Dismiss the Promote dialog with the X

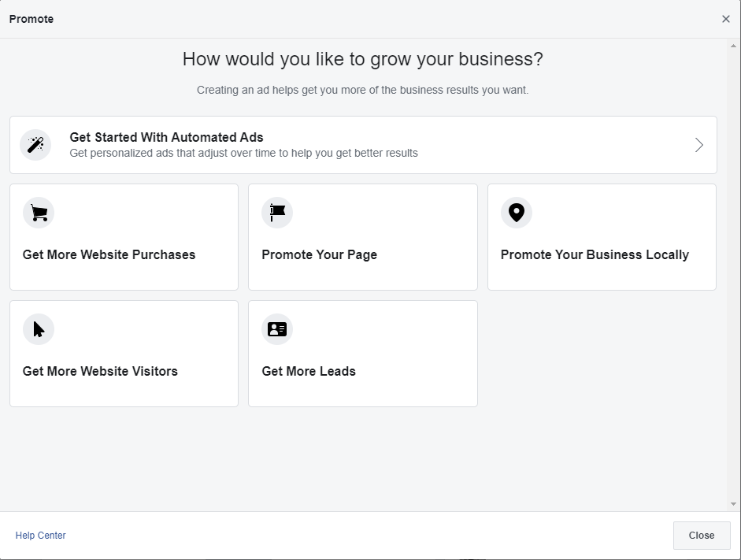(x=726, y=19)
